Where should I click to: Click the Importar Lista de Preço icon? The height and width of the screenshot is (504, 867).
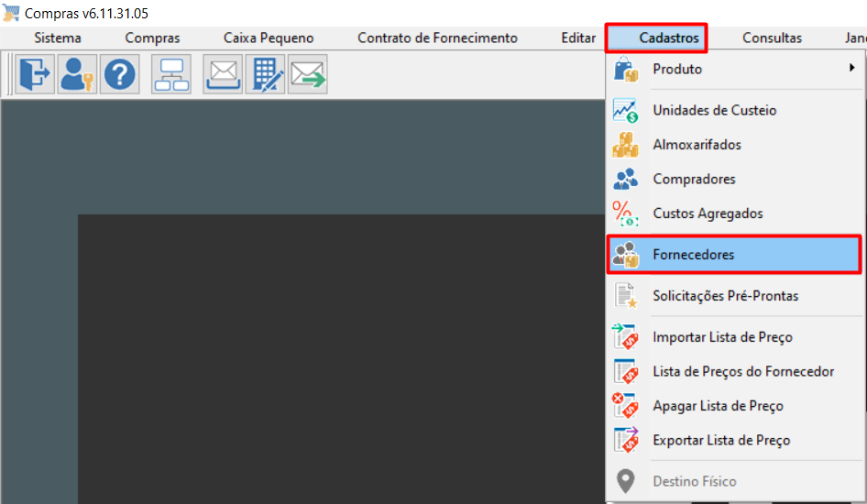625,337
